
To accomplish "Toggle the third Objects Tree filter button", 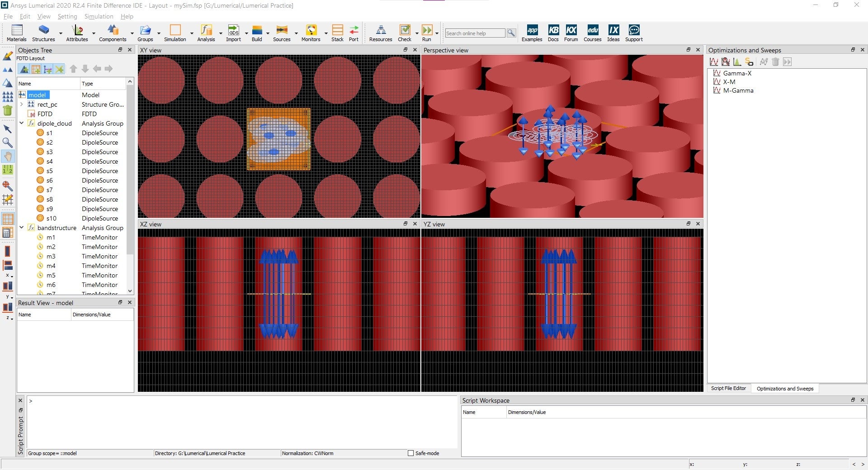I will pyautogui.click(x=47, y=69).
